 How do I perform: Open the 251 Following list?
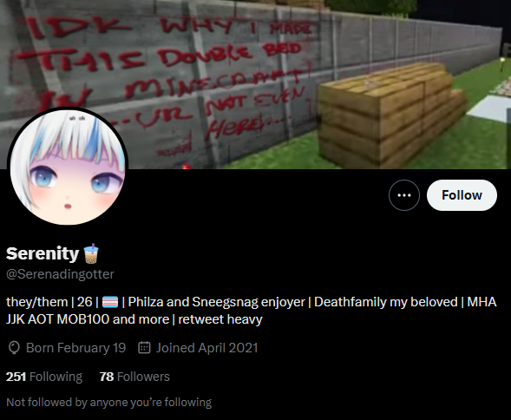(44, 377)
